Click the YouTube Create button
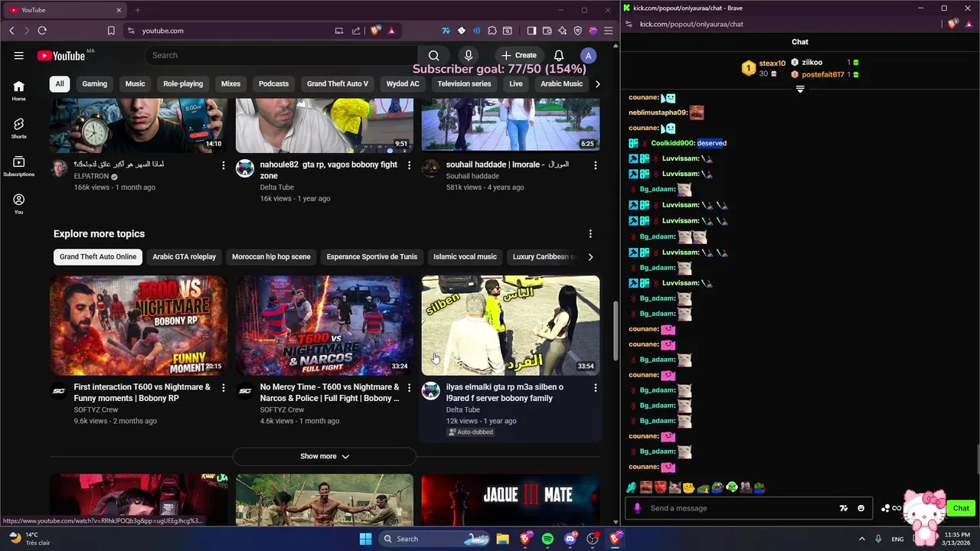980x551 pixels. 519,55
